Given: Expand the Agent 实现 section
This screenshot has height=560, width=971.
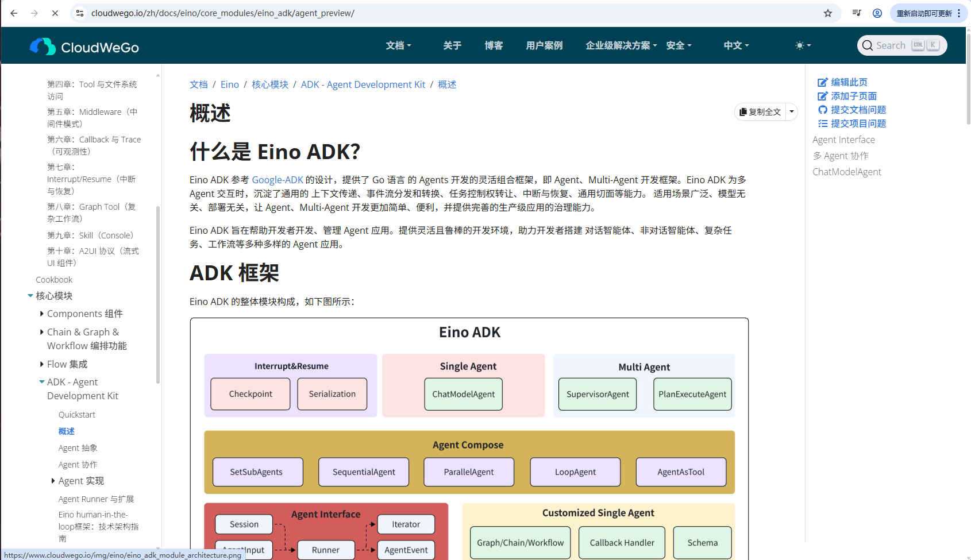Looking at the screenshot, I should (x=53, y=481).
